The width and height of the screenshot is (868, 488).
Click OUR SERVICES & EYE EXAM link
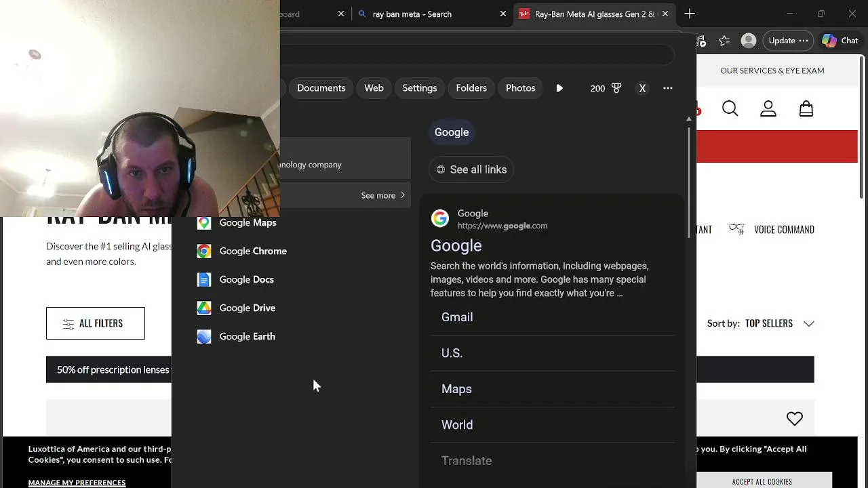(x=772, y=70)
